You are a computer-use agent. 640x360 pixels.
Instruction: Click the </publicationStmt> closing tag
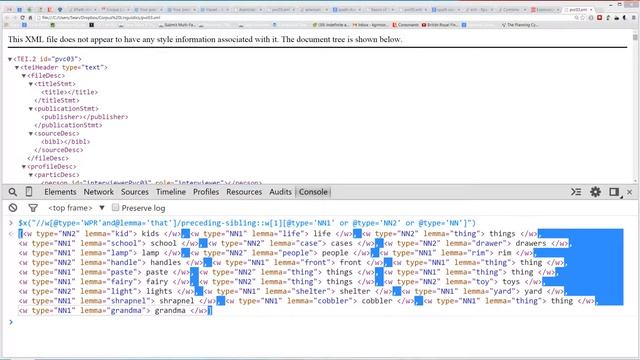coord(68,125)
